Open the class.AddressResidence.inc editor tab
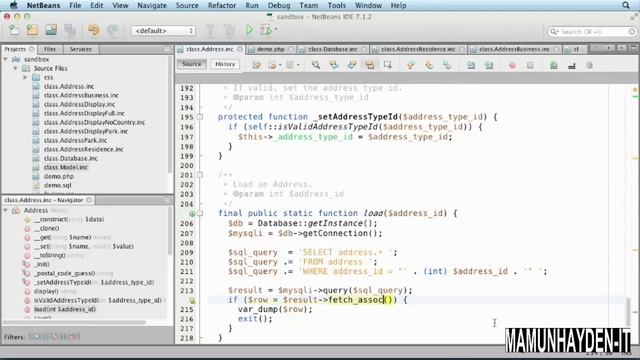The width and height of the screenshot is (640, 360). pyautogui.click(x=418, y=49)
